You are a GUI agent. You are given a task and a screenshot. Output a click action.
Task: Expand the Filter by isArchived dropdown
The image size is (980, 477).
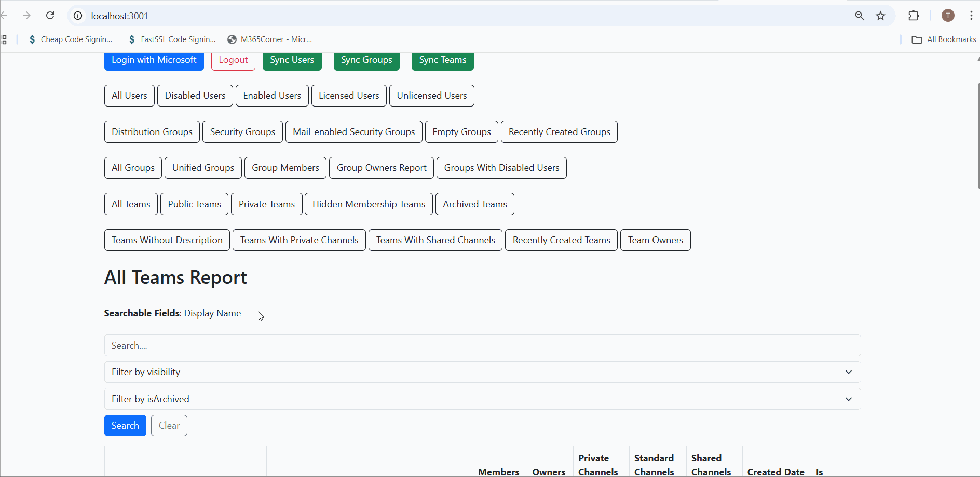tap(482, 399)
